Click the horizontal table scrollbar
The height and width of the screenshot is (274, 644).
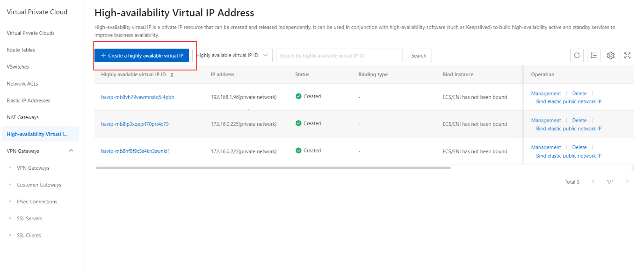tap(273, 167)
